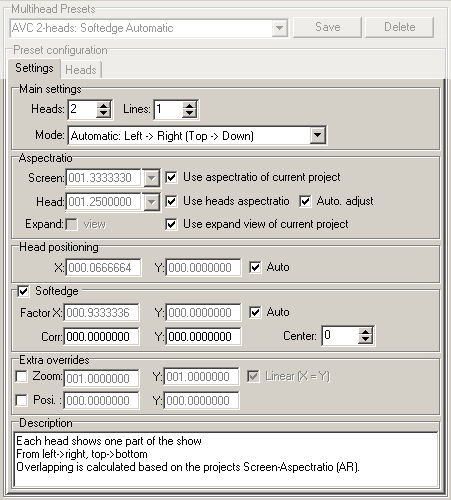Click the Delete preset button
451x500 pixels.
click(x=399, y=27)
